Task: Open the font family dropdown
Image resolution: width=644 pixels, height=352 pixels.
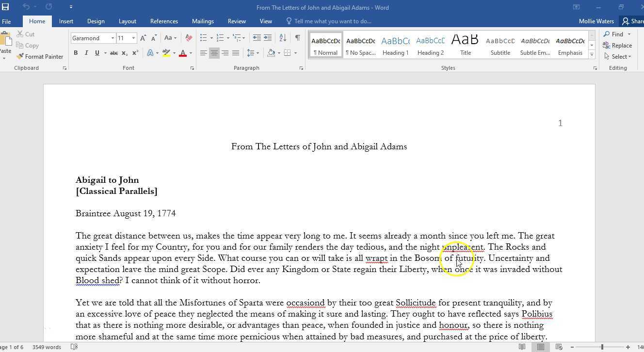Action: click(113, 38)
